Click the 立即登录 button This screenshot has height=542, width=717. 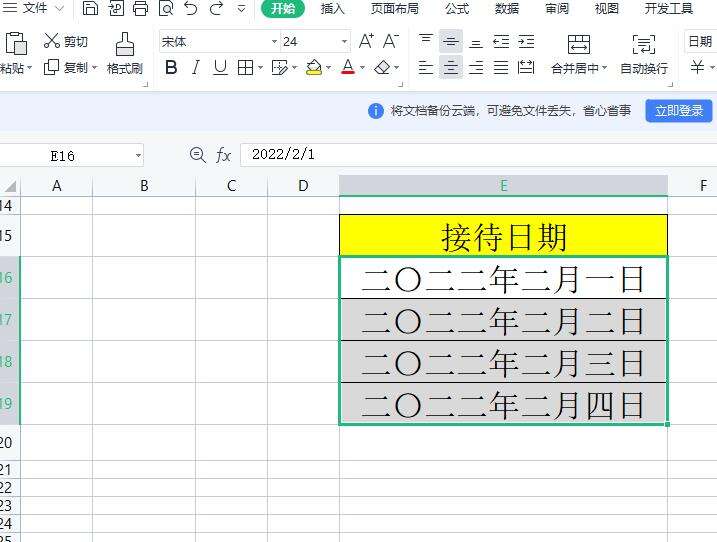click(679, 111)
